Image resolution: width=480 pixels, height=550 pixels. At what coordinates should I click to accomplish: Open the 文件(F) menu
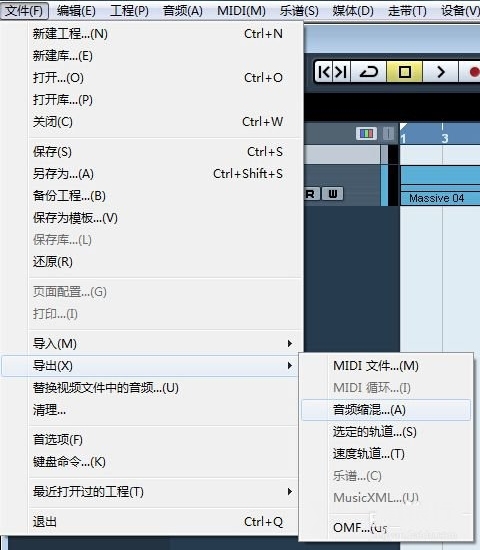[x=24, y=11]
